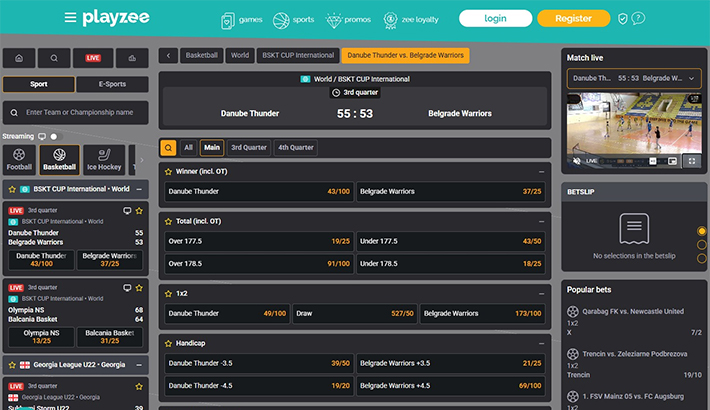Select the second betslip radio dot
This screenshot has width=710, height=410.
[x=702, y=245]
